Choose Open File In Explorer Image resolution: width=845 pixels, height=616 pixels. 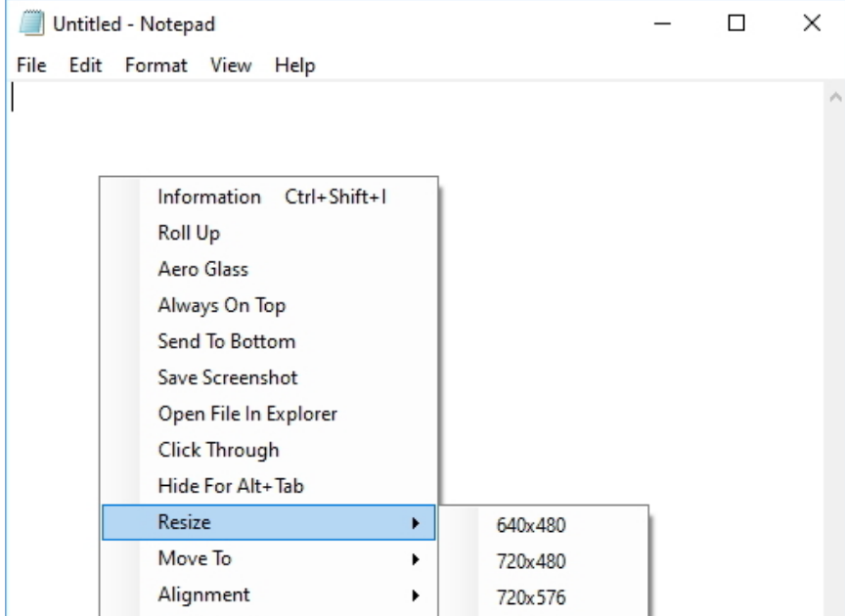pyautogui.click(x=247, y=415)
